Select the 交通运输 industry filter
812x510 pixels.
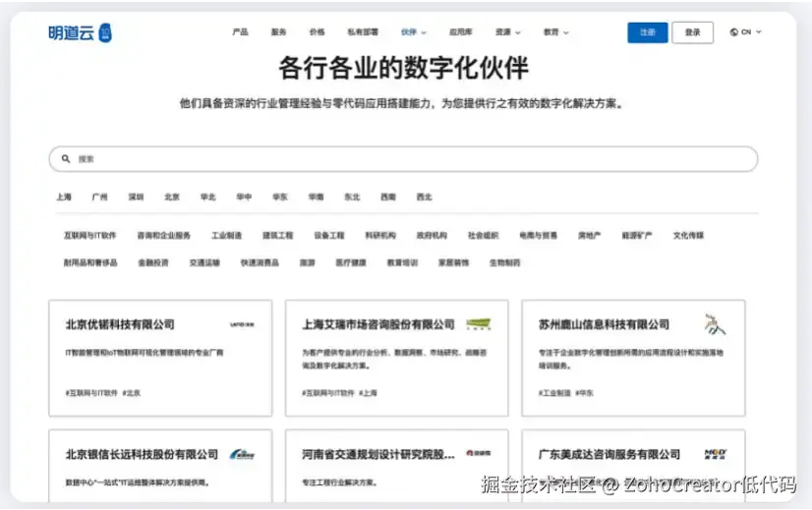tap(204, 263)
